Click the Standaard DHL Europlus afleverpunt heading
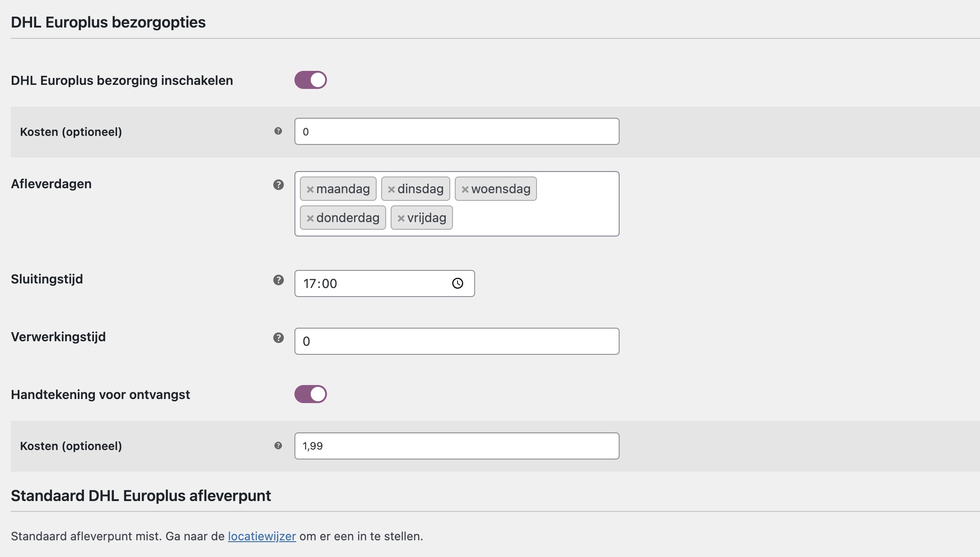The width and height of the screenshot is (980, 557). (140, 495)
